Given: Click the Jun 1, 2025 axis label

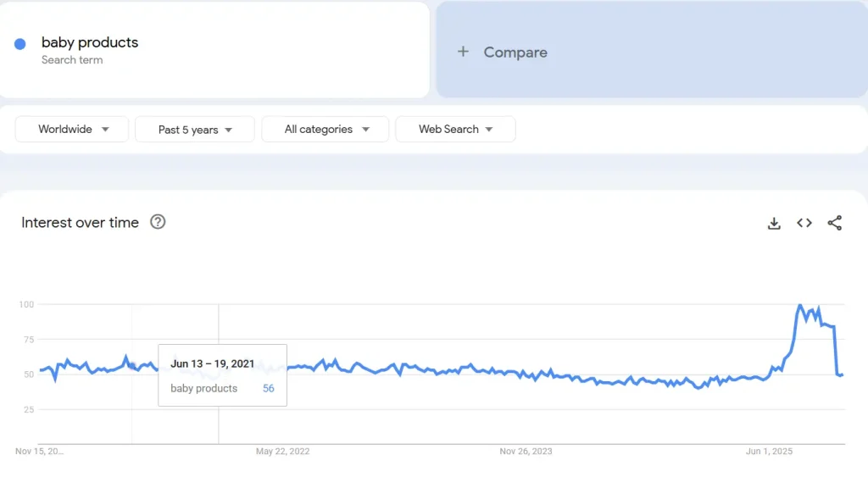Looking at the screenshot, I should click(x=770, y=452).
